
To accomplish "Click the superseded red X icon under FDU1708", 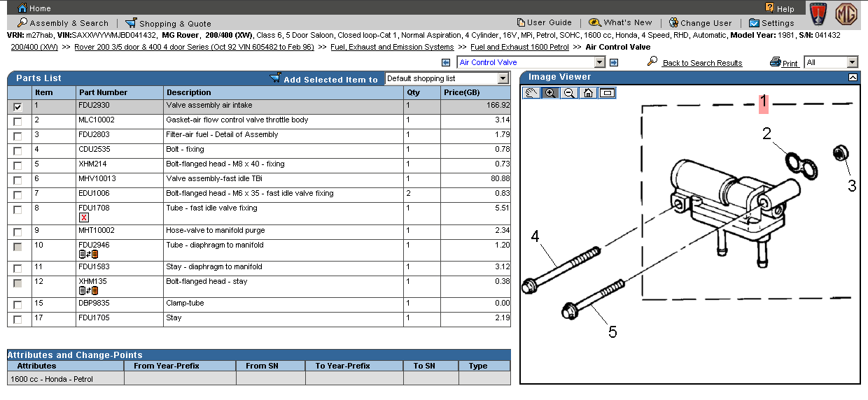I will tap(84, 218).
